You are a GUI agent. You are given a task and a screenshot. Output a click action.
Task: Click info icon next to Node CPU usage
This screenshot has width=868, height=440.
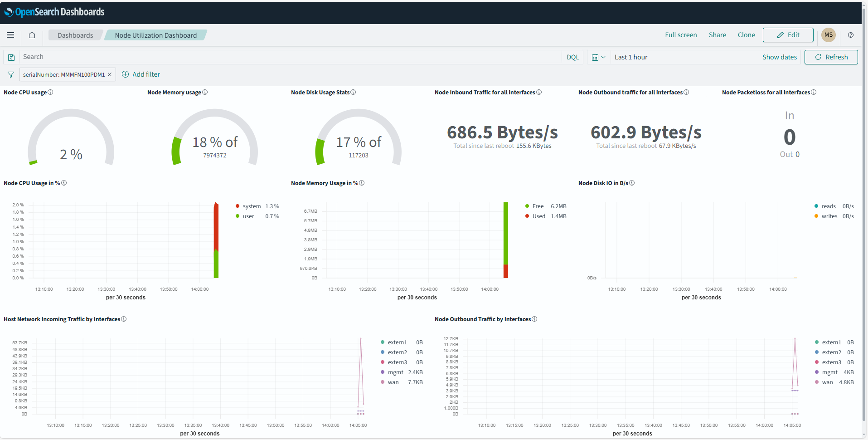click(50, 92)
